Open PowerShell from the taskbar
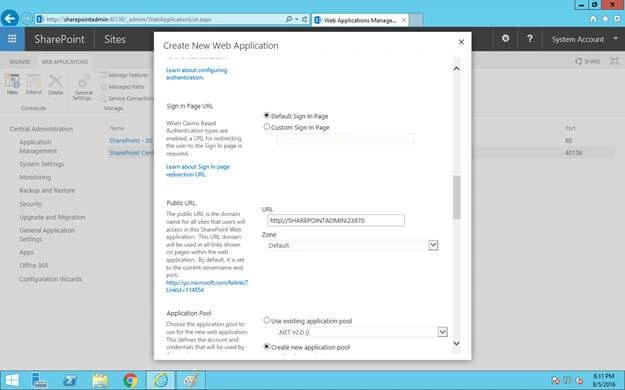 pos(70,380)
